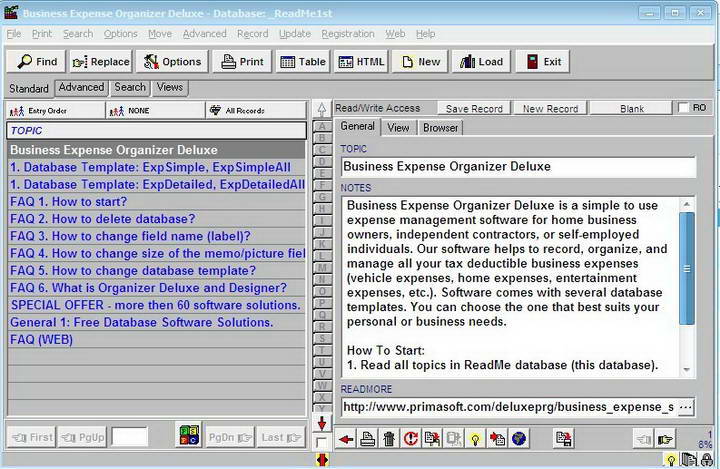Screen dimensions: 720x469
Task: Switch to the Browser tab
Action: 440,128
